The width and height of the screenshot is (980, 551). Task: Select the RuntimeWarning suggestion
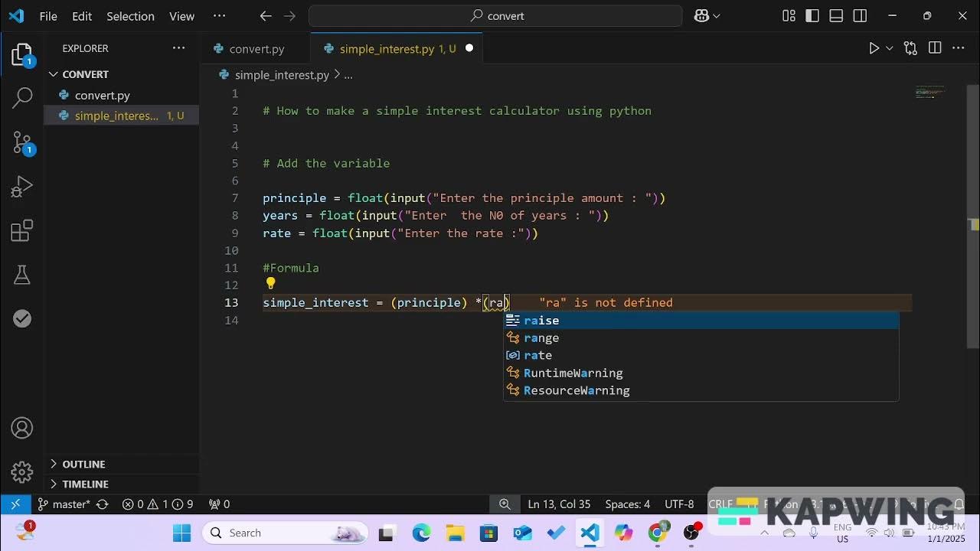[x=701, y=373]
